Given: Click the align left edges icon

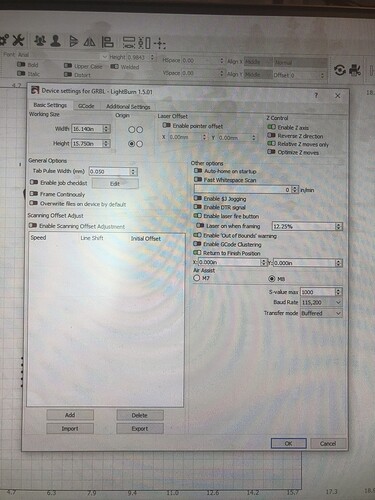Looking at the screenshot, I should pyautogui.click(x=107, y=42).
